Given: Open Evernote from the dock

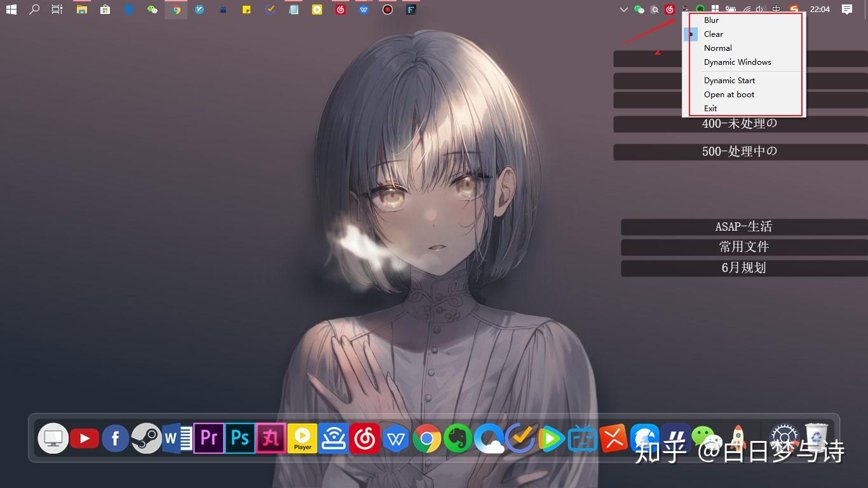Looking at the screenshot, I should tap(458, 438).
